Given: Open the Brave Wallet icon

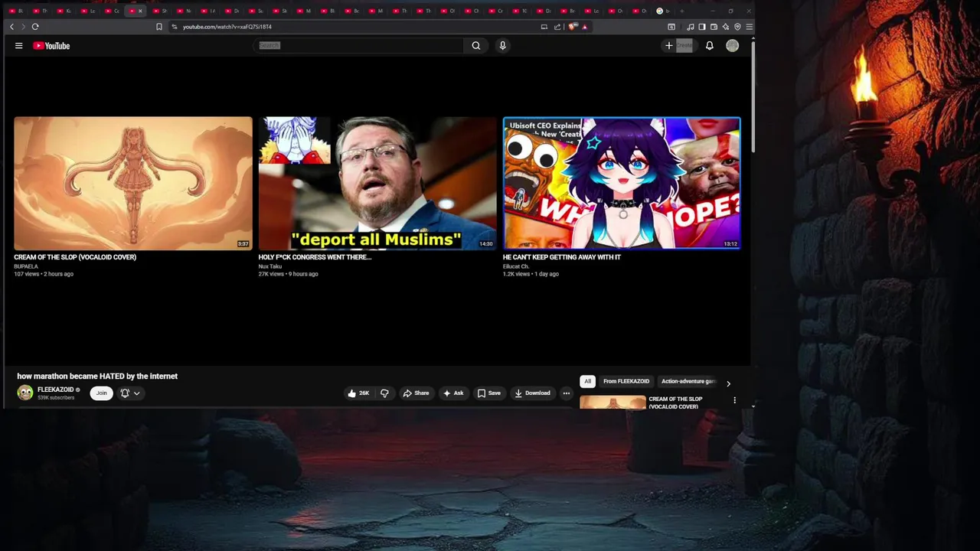Looking at the screenshot, I should click(714, 27).
